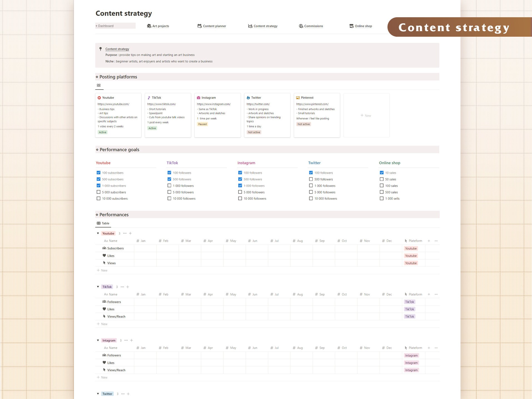Image resolution: width=532 pixels, height=399 pixels.
Task: Click the Youtube icon on its platform card
Action: point(99,98)
